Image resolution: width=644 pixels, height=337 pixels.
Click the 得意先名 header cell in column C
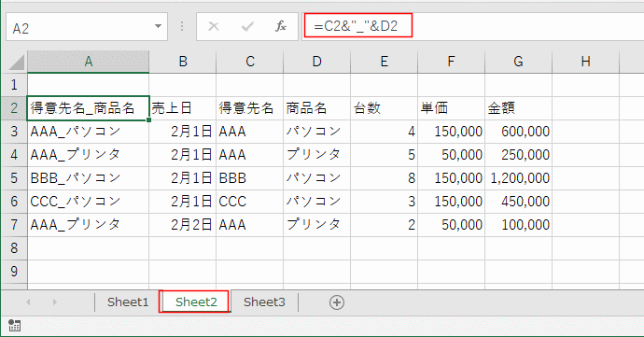pos(250,108)
